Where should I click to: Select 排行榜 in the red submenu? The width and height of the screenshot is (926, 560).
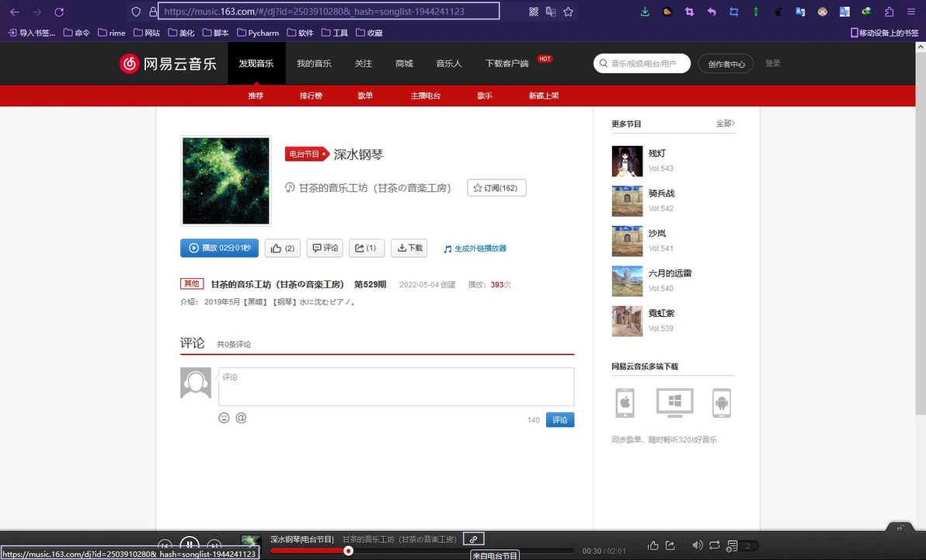[311, 96]
